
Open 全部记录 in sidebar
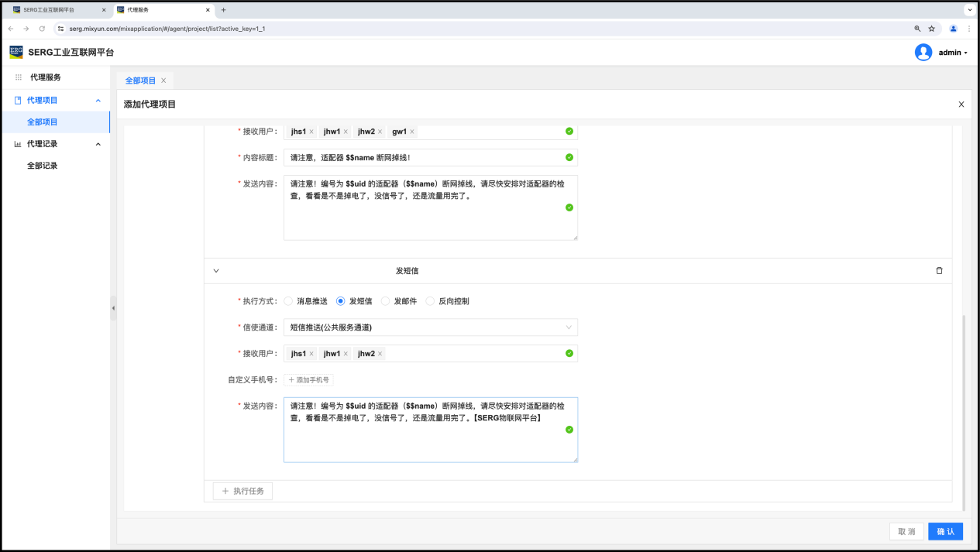43,166
